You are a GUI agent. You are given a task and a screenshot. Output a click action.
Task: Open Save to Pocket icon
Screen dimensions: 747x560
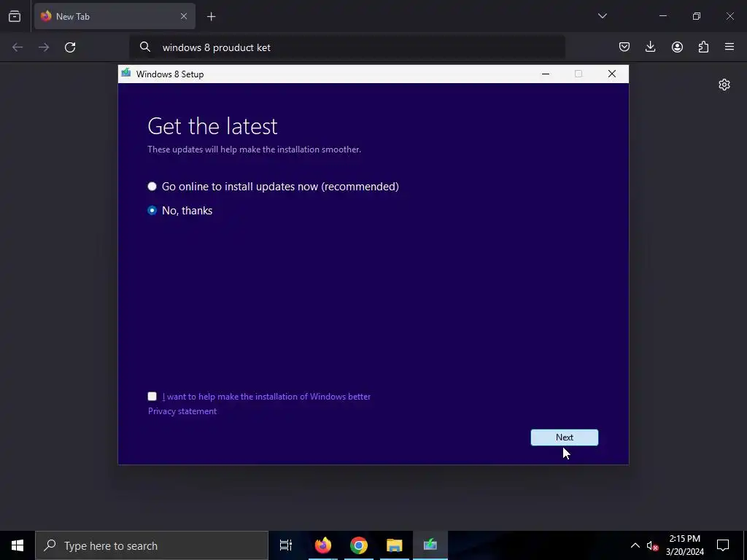(624, 47)
